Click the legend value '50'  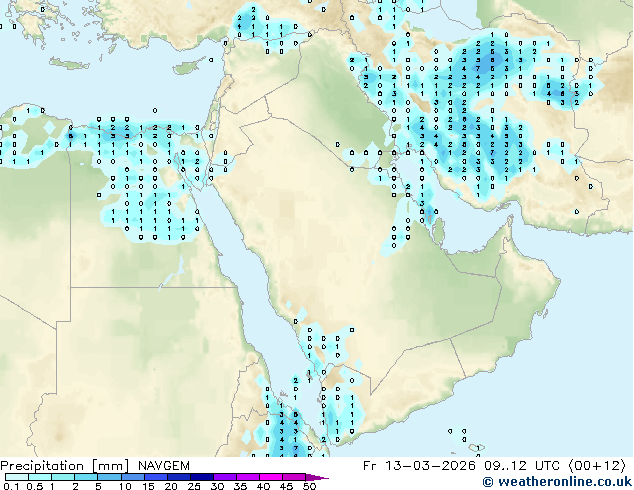[309, 486]
